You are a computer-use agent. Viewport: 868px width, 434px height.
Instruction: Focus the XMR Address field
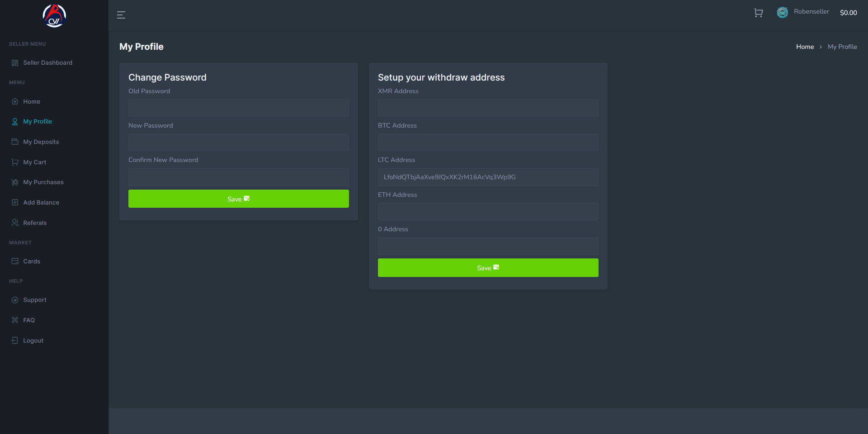[x=488, y=108]
